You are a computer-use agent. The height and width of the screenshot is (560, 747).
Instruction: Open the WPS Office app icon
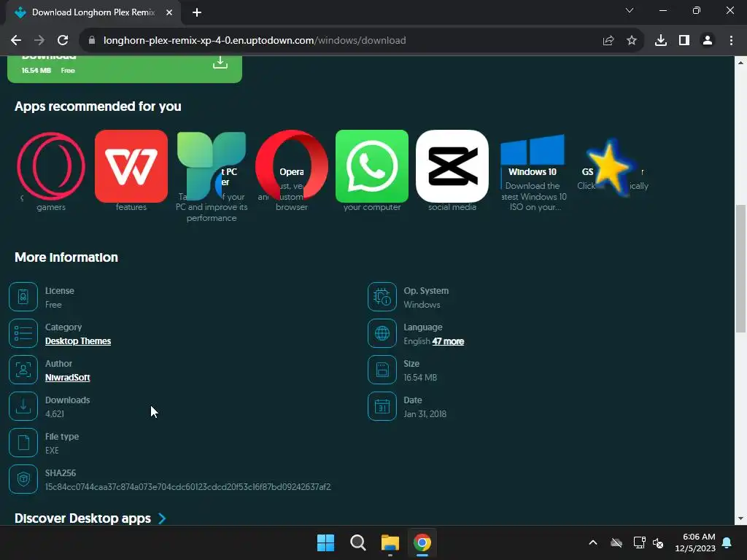point(131,166)
